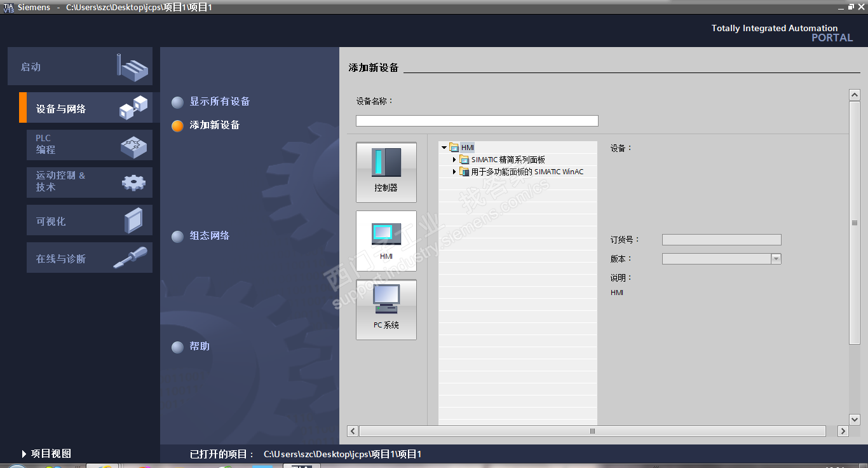The height and width of the screenshot is (468, 868).
Task: Select the HMI root row in device tree
Action: pyautogui.click(x=518, y=148)
